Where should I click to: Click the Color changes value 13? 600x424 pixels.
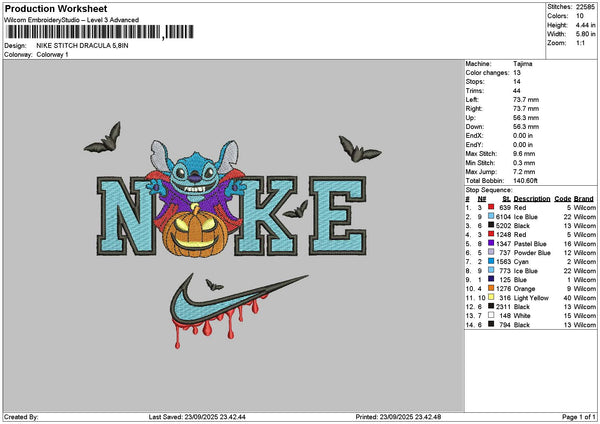point(517,73)
